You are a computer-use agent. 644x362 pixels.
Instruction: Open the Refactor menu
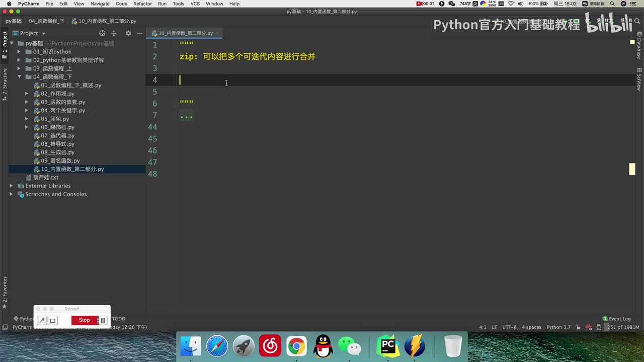pyautogui.click(x=142, y=4)
